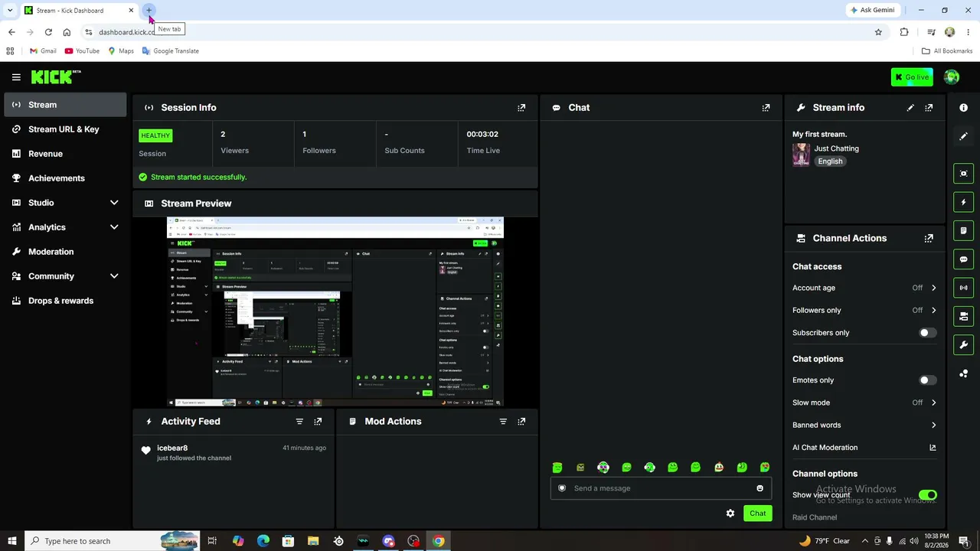This screenshot has height=551, width=980.
Task: Pop out the Activity Feed panel
Action: 318,422
